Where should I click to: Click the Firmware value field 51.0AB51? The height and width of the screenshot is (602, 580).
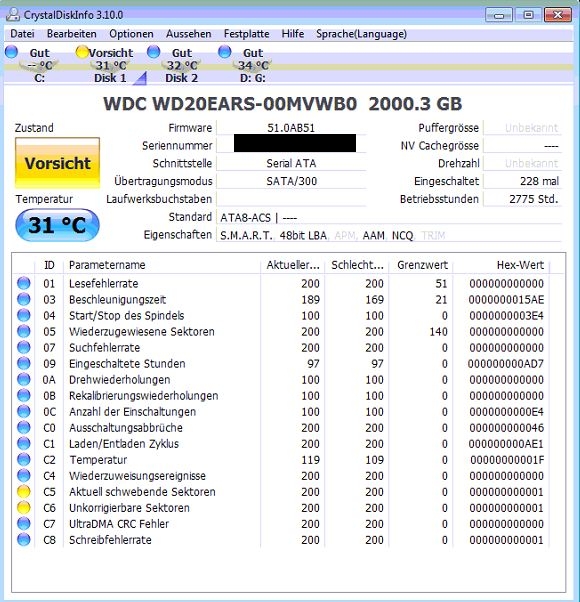pyautogui.click(x=291, y=128)
